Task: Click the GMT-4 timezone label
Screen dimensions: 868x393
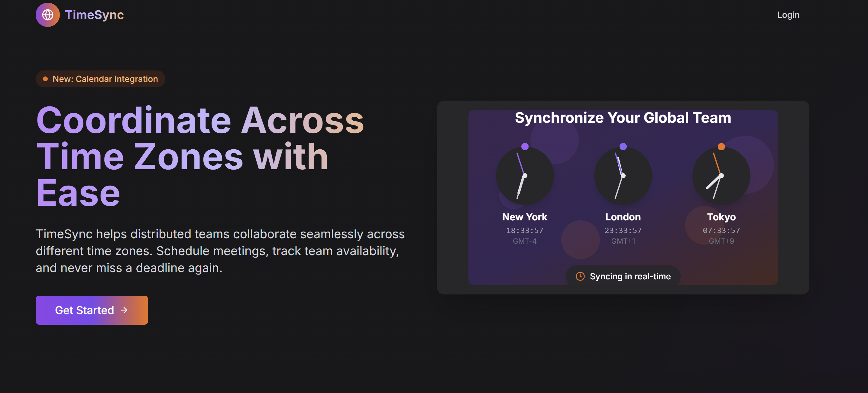Action: [525, 241]
